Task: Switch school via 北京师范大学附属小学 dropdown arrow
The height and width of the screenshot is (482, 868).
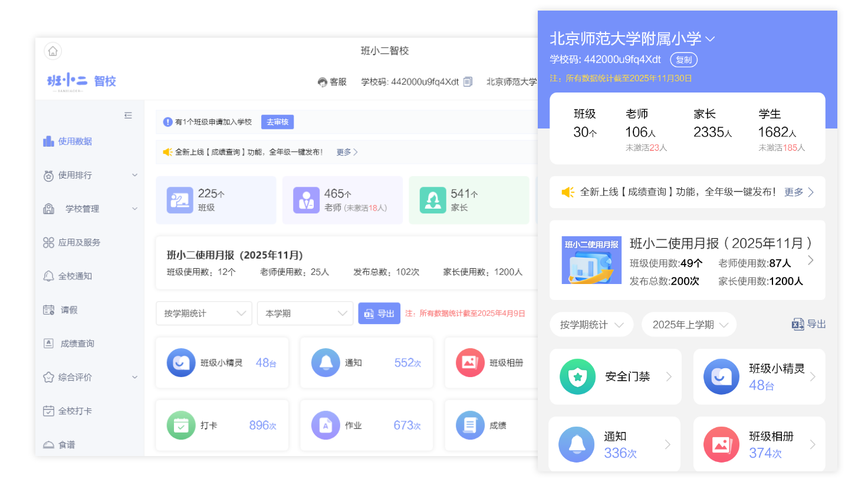Action: pyautogui.click(x=711, y=39)
